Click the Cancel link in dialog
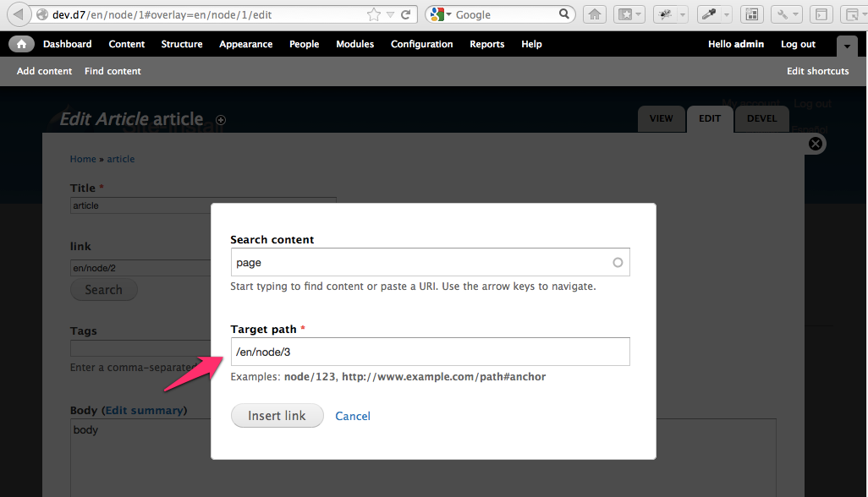868x497 pixels. pos(353,415)
